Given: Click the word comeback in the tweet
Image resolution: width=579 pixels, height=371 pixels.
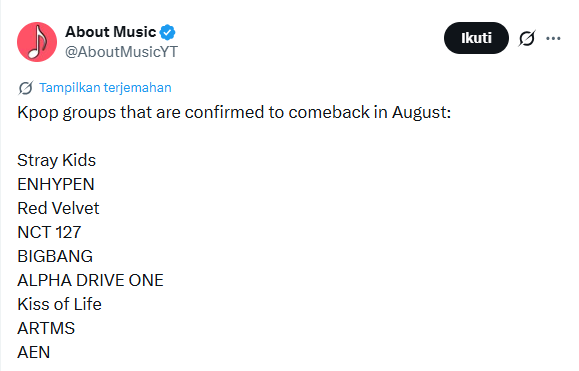Looking at the screenshot, I should (x=329, y=112).
